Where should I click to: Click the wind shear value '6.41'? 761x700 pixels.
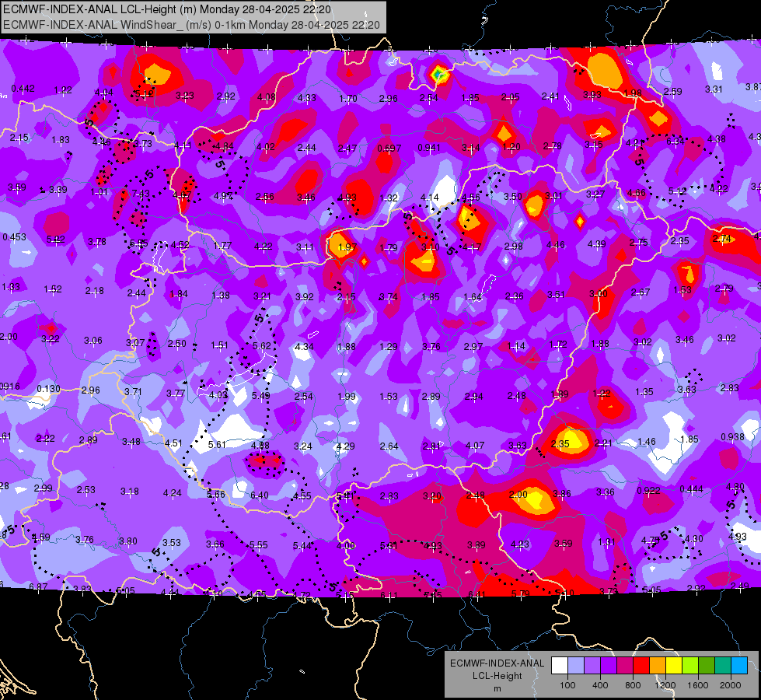pyautogui.click(x=476, y=594)
